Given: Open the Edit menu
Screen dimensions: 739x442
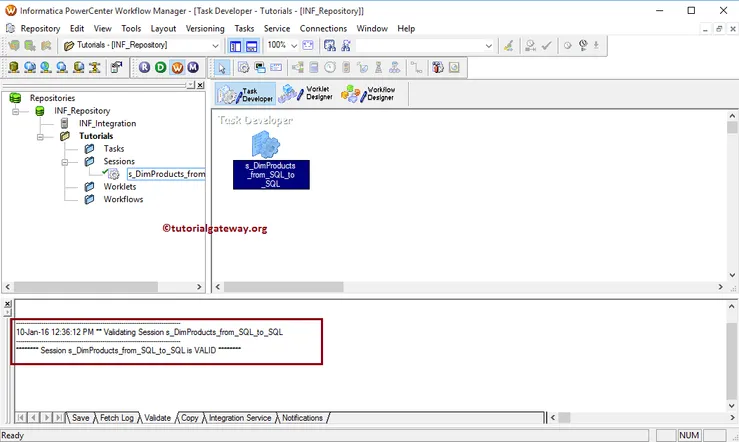Looking at the screenshot, I should click(77, 29).
